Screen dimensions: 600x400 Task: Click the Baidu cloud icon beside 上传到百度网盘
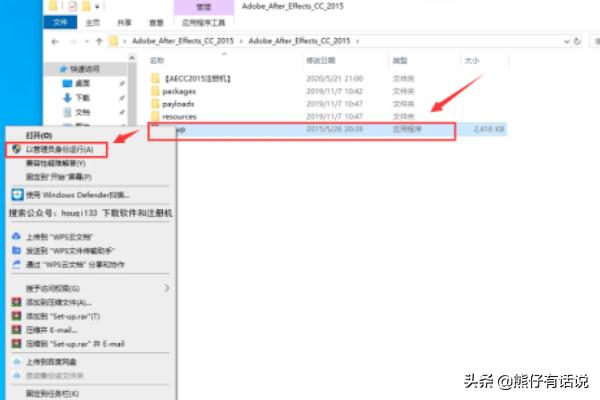16,362
